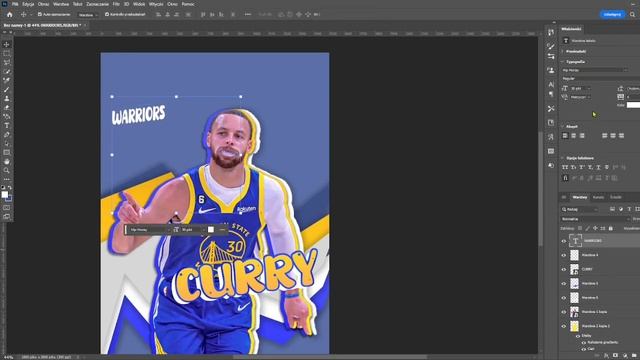Open the Rodzaj layer filter dropdown
Screen dimensions: 640x360
[579, 209]
